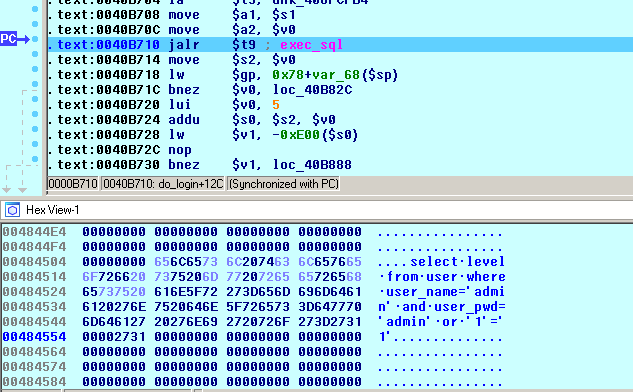Click the do_login+12C status bar location
Viewport: 633px width, 392px height.
(x=163, y=184)
